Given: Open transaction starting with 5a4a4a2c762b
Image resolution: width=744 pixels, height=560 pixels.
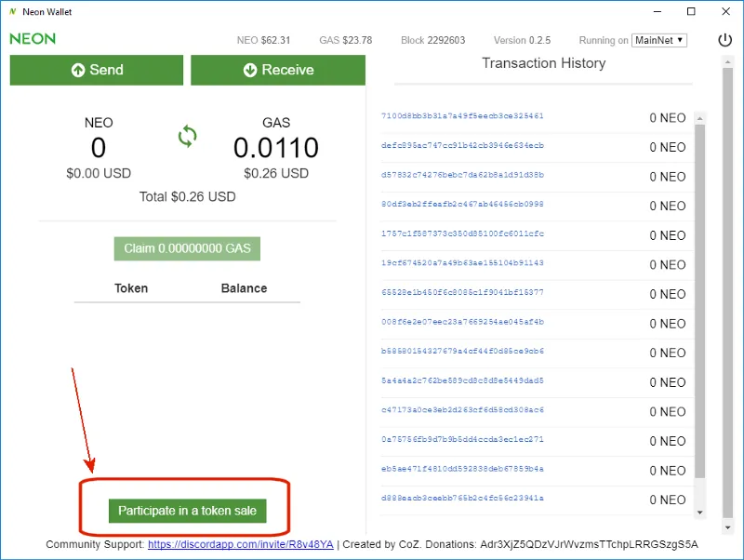Looking at the screenshot, I should tap(462, 380).
